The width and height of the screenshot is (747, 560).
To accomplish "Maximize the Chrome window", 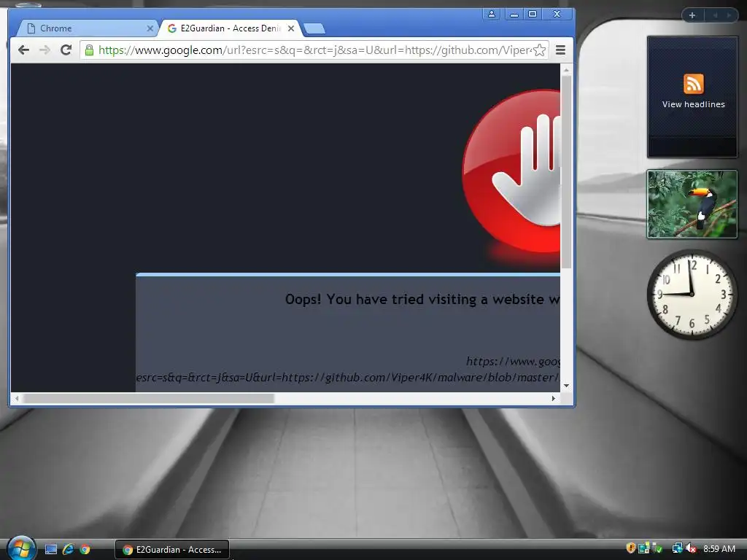I will tap(533, 15).
